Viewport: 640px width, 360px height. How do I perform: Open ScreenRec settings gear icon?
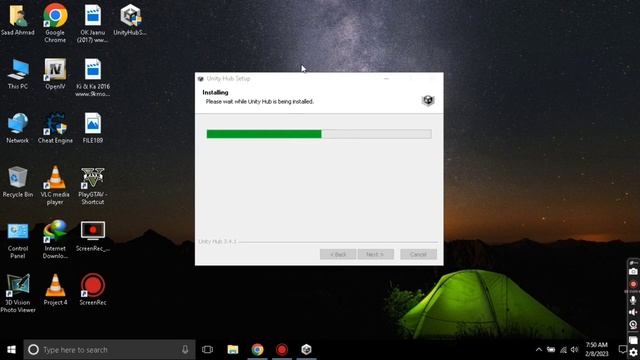tap(633, 353)
